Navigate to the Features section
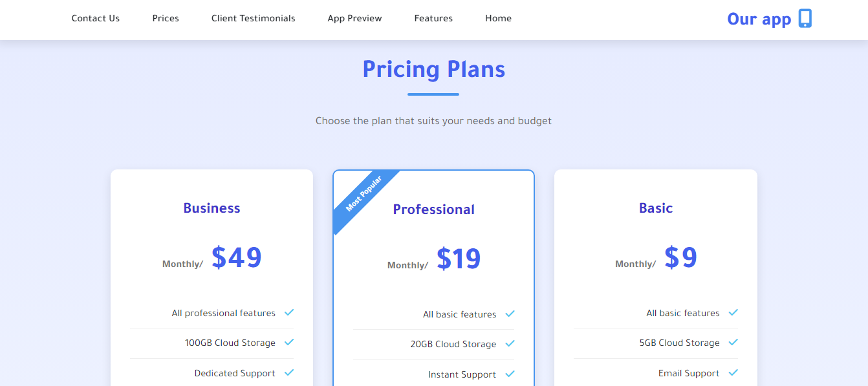 pyautogui.click(x=433, y=19)
